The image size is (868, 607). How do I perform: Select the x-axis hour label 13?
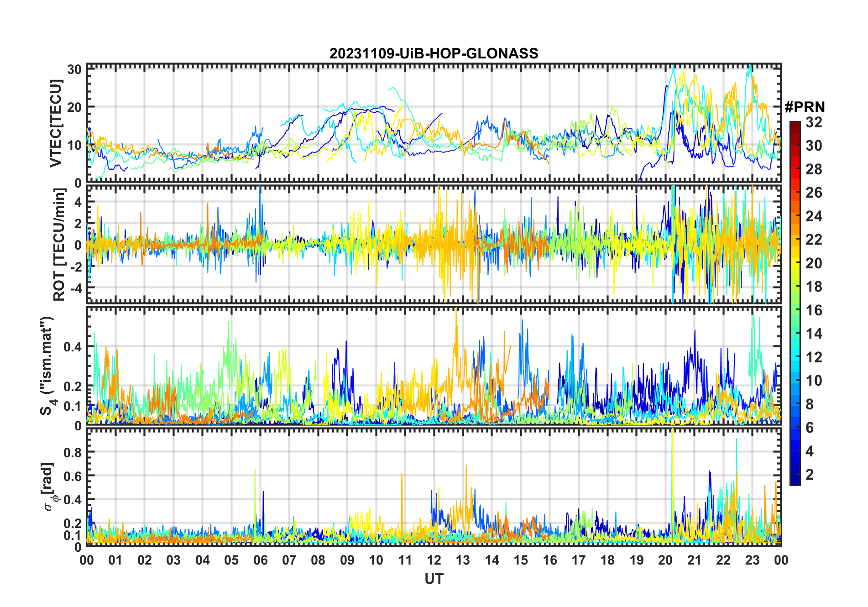point(463,560)
